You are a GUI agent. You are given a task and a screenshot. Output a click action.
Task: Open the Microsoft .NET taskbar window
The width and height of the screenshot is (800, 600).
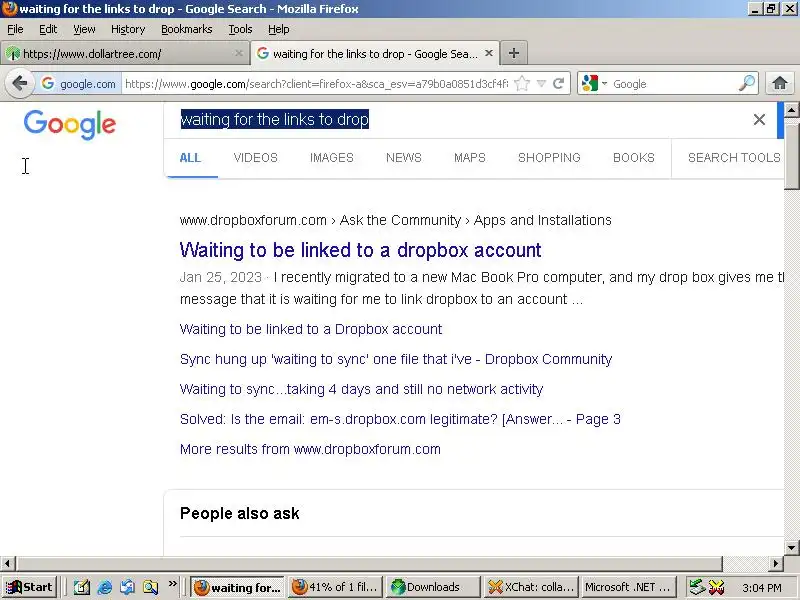tap(629, 587)
